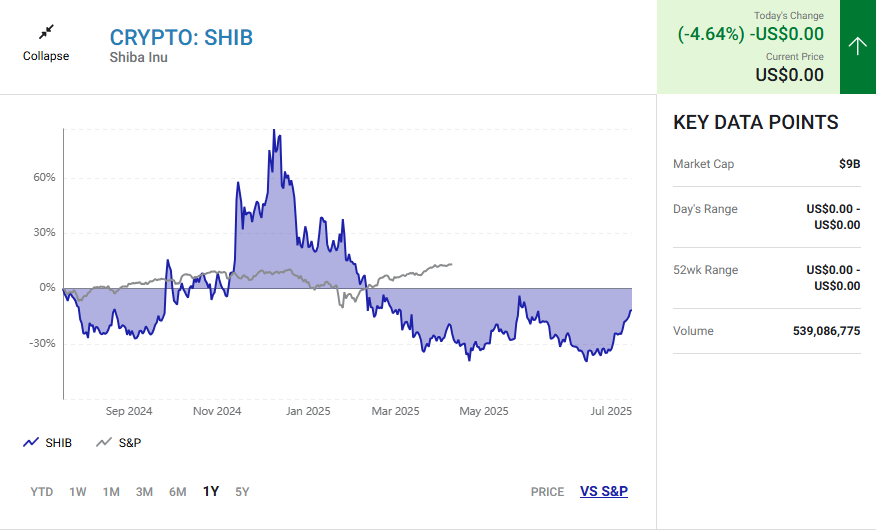876x530 pixels.
Task: Select the 6M time range
Action: 178,492
